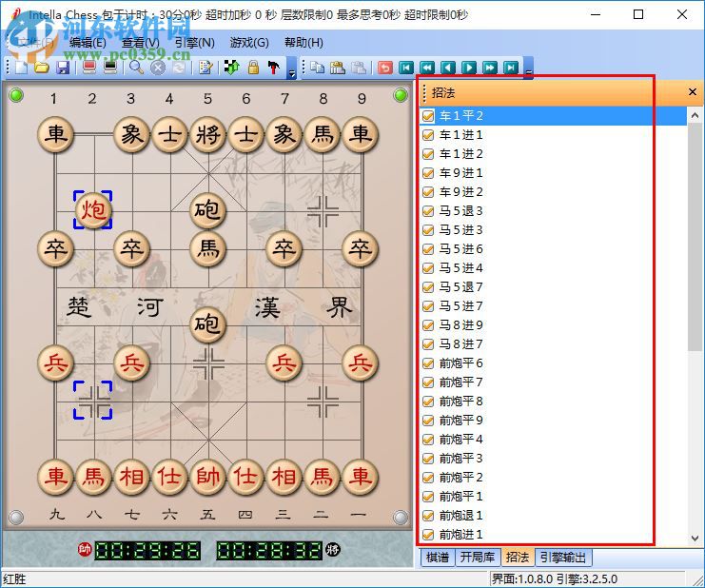Toggle checkbox for 前炮进1
The image size is (705, 588).
click(x=428, y=535)
